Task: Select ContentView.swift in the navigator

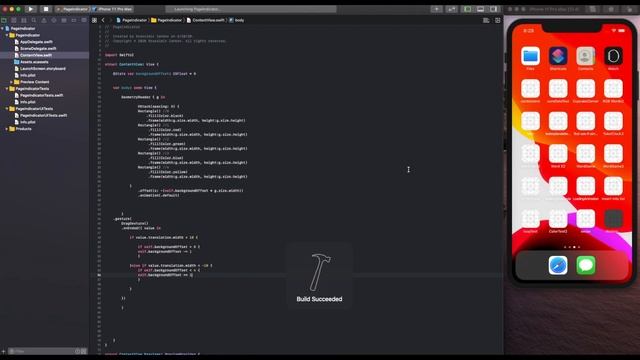Action: click(44, 55)
